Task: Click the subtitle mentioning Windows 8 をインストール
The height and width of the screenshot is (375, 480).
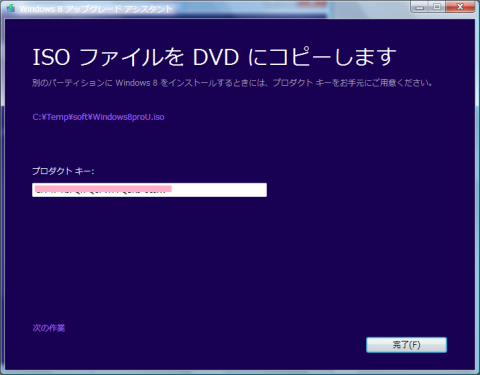Action: (x=232, y=83)
